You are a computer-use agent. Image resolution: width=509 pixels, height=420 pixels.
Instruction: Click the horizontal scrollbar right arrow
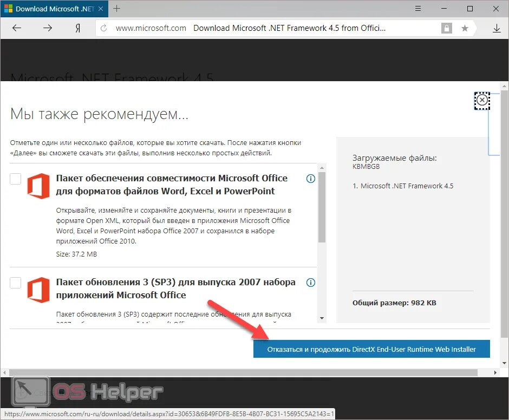[495, 372]
